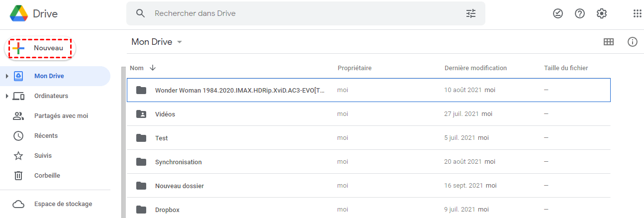Click inside Rechercher dans Drive field
Image resolution: width=644 pixels, height=218 pixels.
(x=298, y=14)
